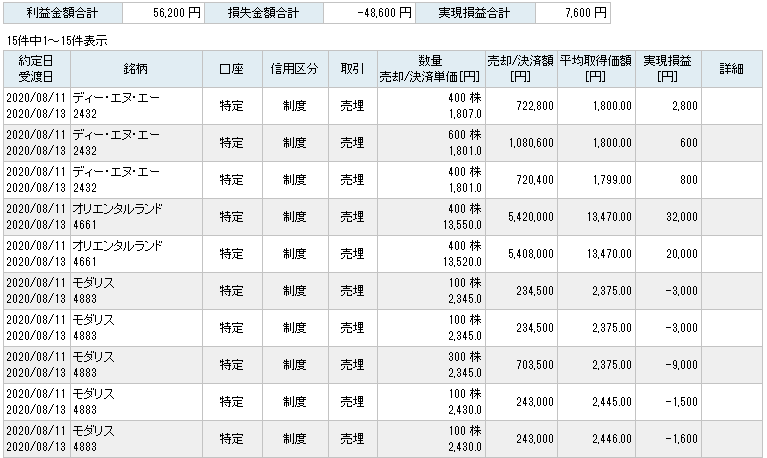This screenshot has width=767, height=458.
Task: Click the 実現損益 column header
Action: click(x=668, y=69)
